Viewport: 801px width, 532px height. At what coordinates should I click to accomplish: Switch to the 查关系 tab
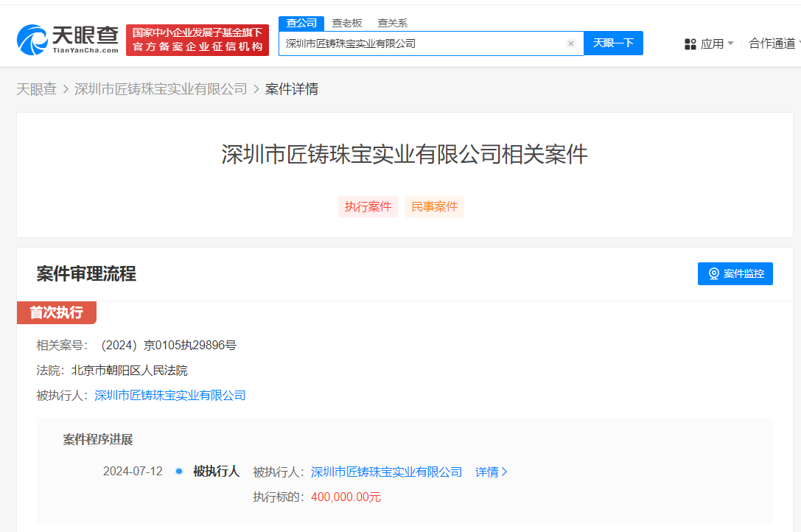pyautogui.click(x=392, y=23)
